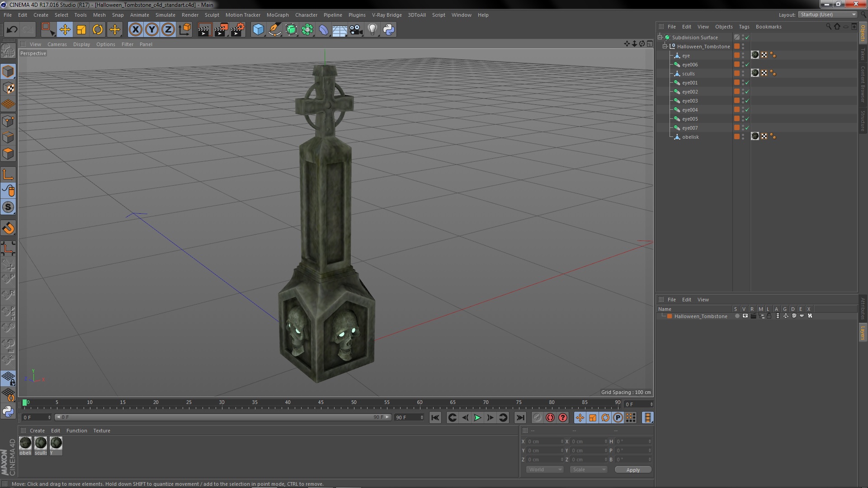Add a Light object
This screenshot has width=868, height=488.
[372, 30]
